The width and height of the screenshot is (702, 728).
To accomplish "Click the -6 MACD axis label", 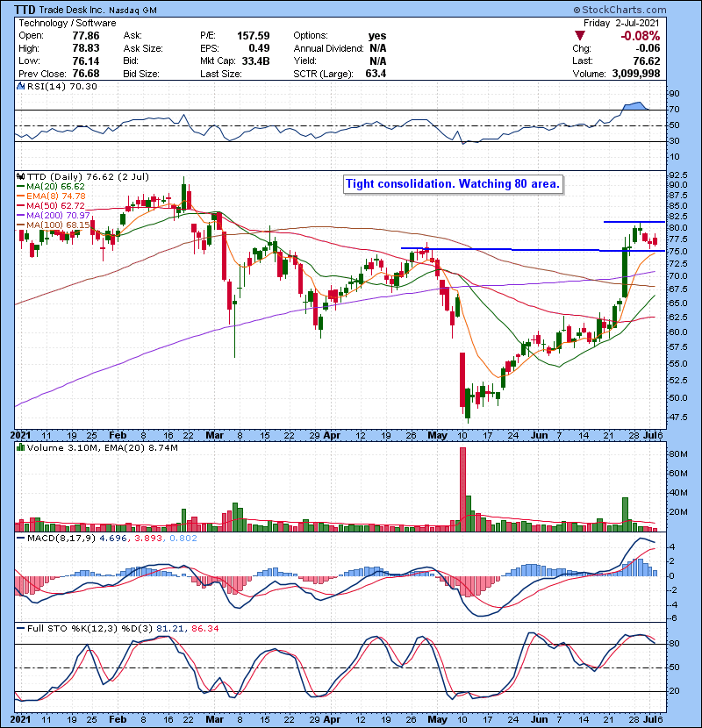I will click(x=673, y=618).
